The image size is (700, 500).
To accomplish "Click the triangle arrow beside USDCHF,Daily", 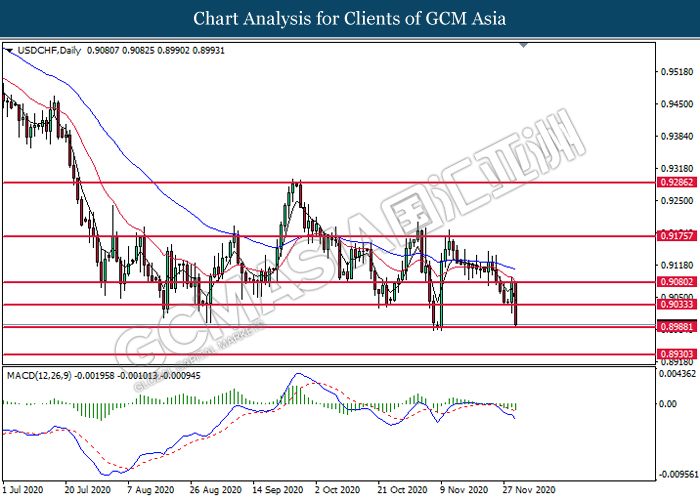I will [x=9, y=49].
